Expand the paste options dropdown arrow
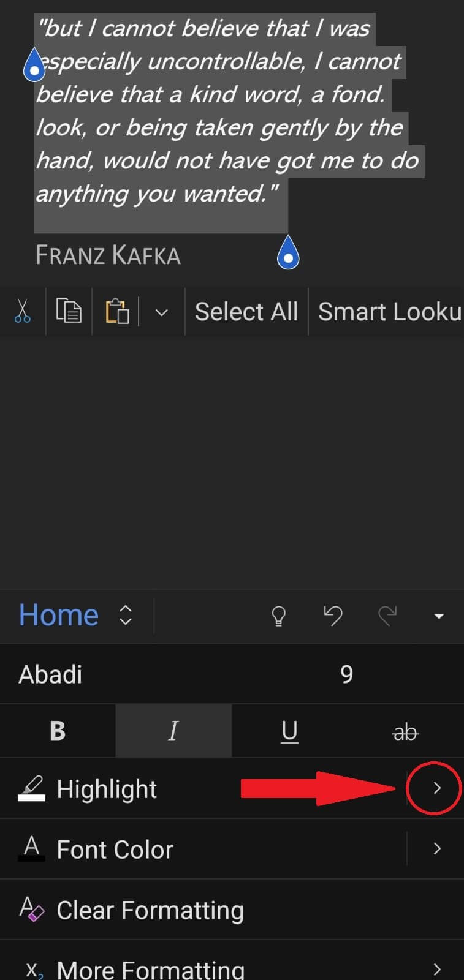The width and height of the screenshot is (464, 980). point(161,312)
